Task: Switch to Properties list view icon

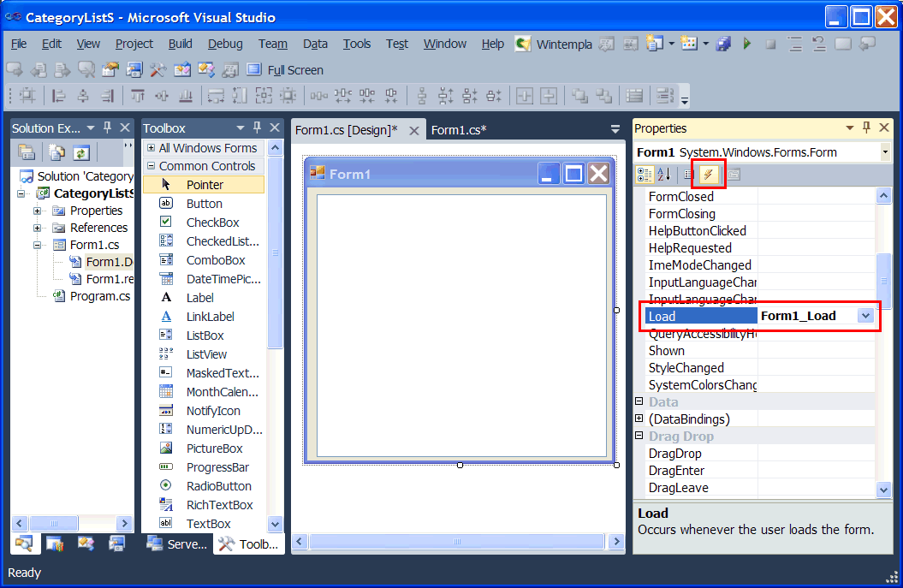Action: click(x=689, y=175)
